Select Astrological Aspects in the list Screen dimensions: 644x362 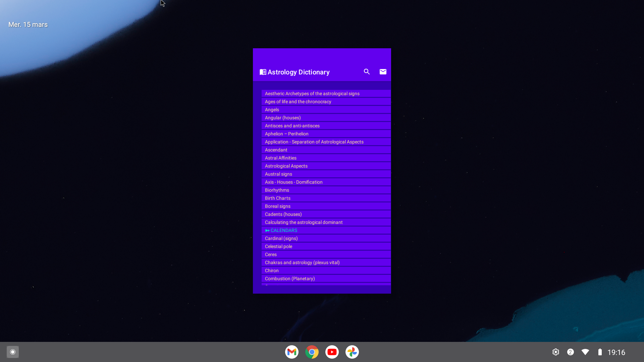tap(326, 166)
